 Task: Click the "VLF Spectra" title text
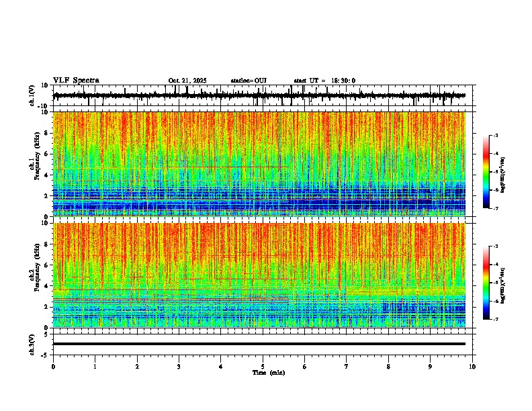[76, 80]
